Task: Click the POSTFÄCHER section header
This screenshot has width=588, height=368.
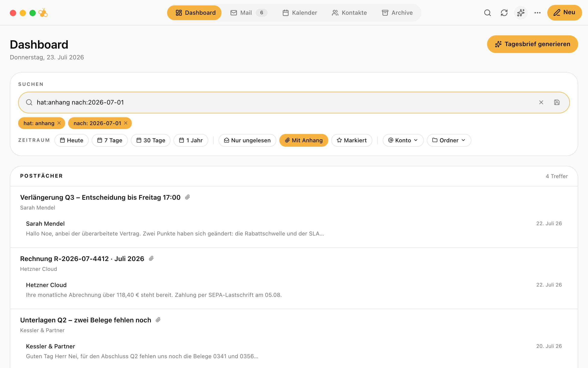Action: 42,176
